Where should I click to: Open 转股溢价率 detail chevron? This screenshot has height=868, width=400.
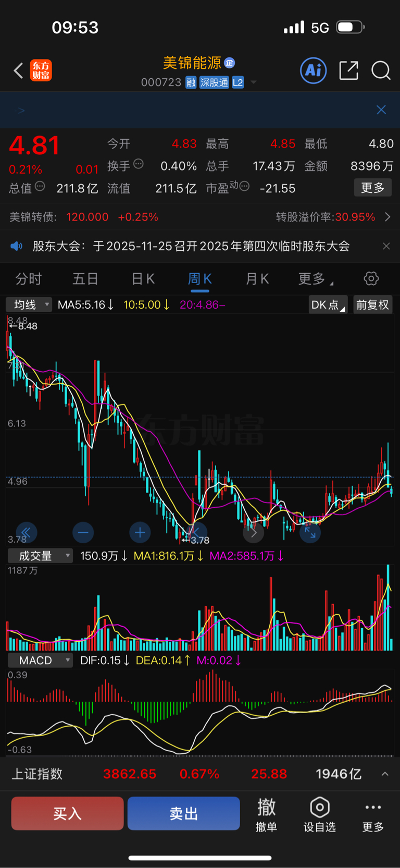(387, 217)
